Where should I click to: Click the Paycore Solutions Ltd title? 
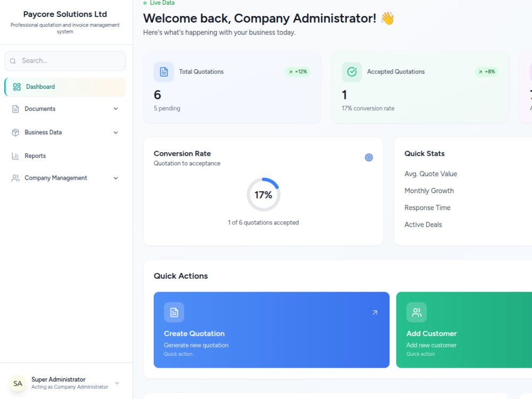pyautogui.click(x=65, y=14)
